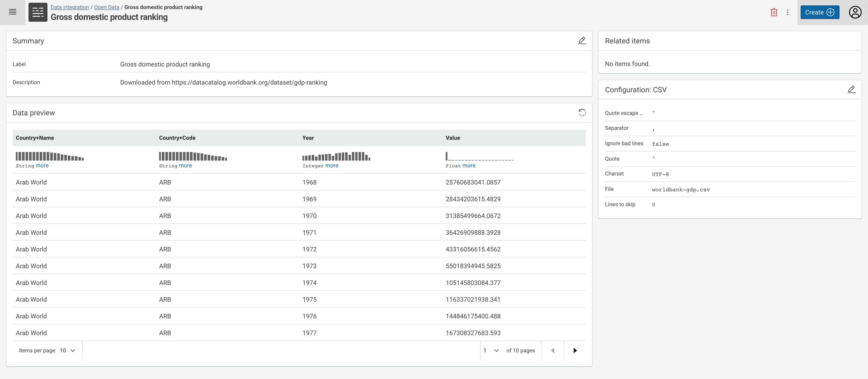868x379 pixels.
Task: Navigate to the Open Data breadcrumb
Action: click(x=106, y=7)
